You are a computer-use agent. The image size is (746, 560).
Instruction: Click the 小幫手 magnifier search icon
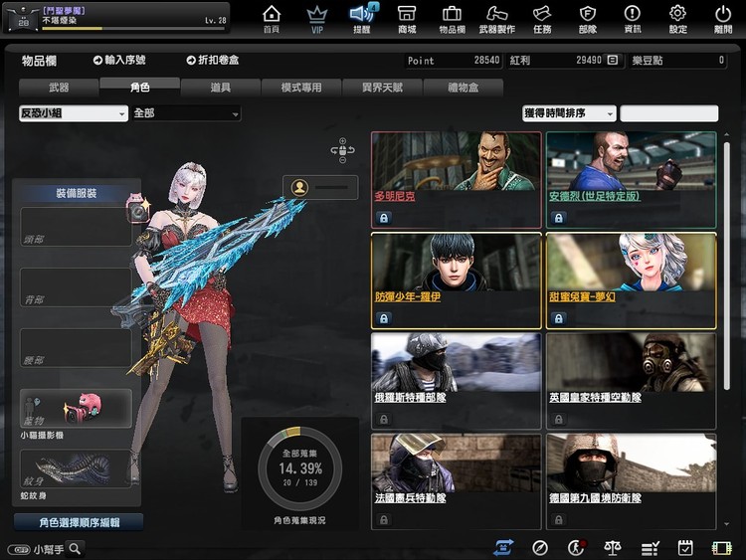tap(75, 549)
